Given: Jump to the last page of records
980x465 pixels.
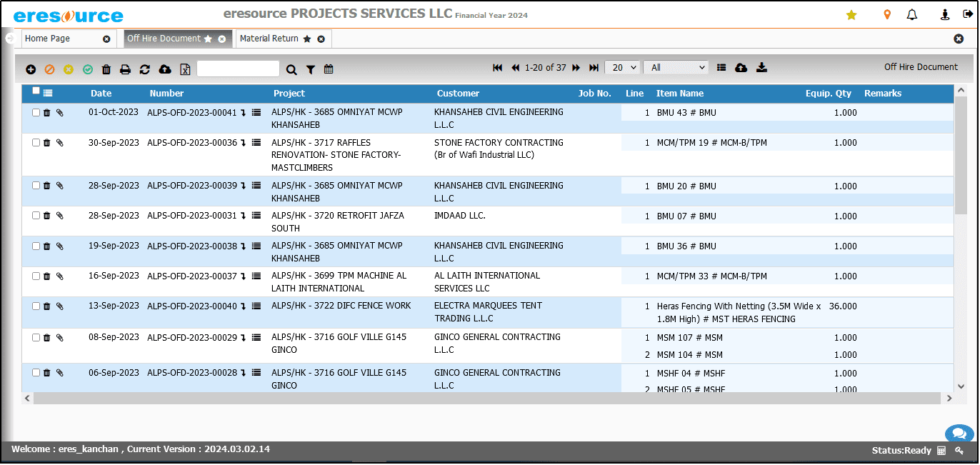Looking at the screenshot, I should (594, 68).
